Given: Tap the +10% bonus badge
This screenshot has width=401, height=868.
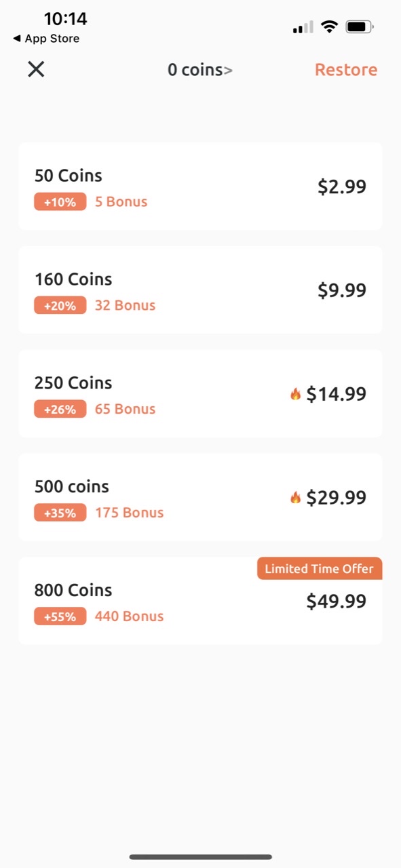Looking at the screenshot, I should tap(60, 201).
